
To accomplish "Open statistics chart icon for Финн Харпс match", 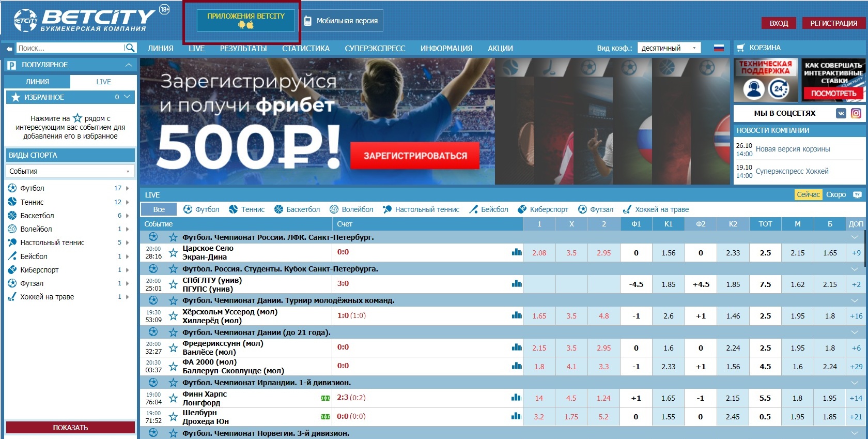I will click(517, 398).
